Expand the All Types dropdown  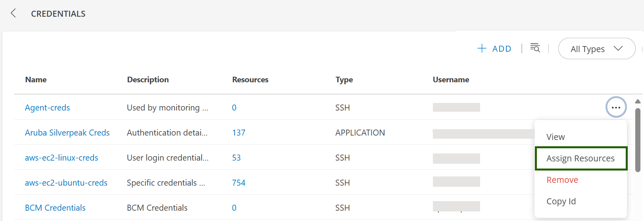point(597,48)
